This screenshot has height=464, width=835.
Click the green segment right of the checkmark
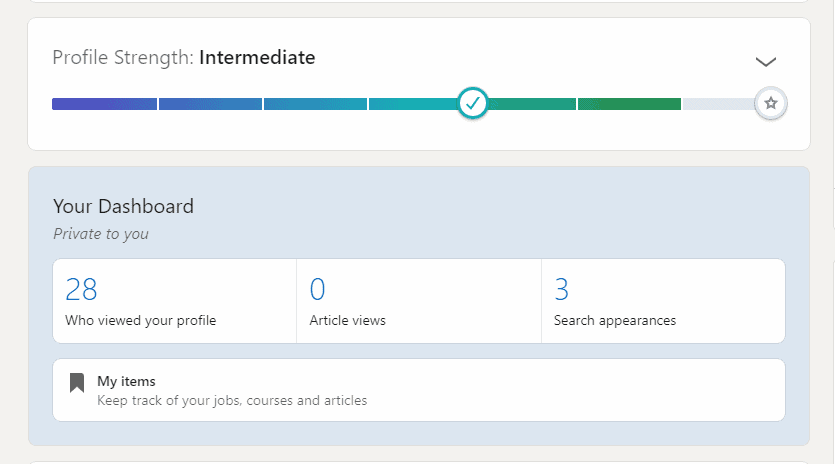[532, 104]
